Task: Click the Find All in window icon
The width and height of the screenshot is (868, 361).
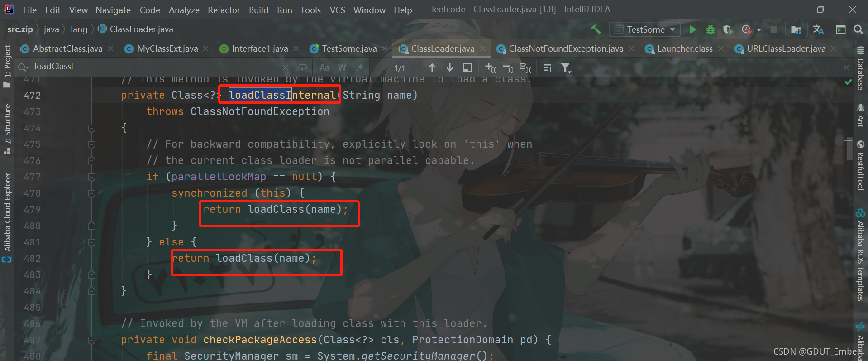Action: pyautogui.click(x=467, y=67)
